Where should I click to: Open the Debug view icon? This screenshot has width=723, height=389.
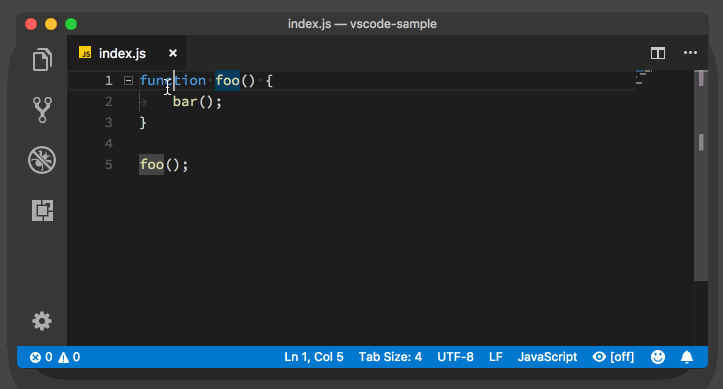[x=42, y=160]
